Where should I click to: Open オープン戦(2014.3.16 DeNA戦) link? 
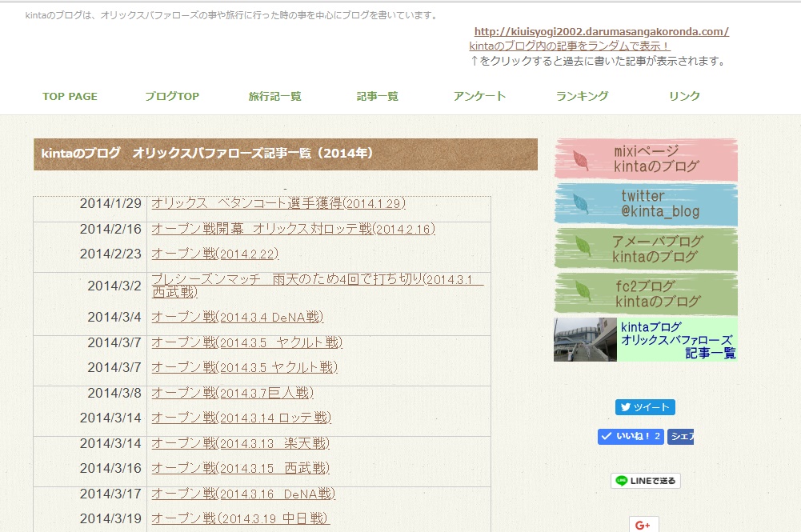pos(244,494)
